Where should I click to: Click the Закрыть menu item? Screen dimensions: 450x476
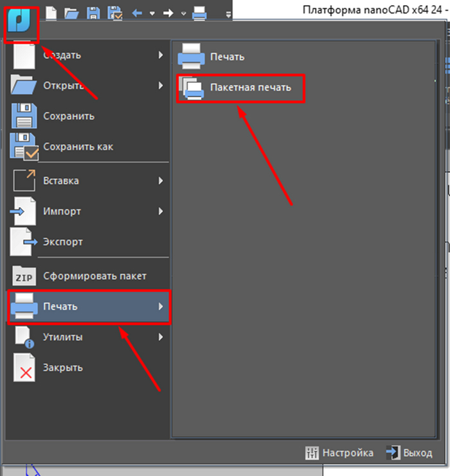[x=88, y=368]
